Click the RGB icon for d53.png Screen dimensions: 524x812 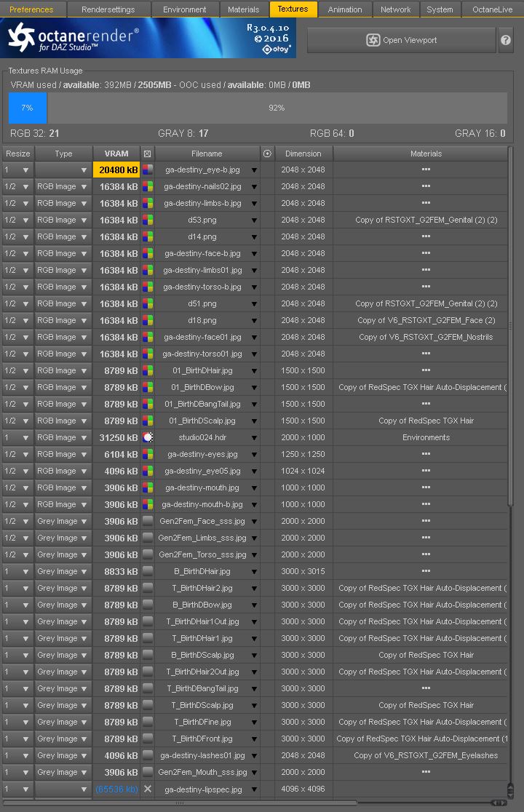point(148,220)
